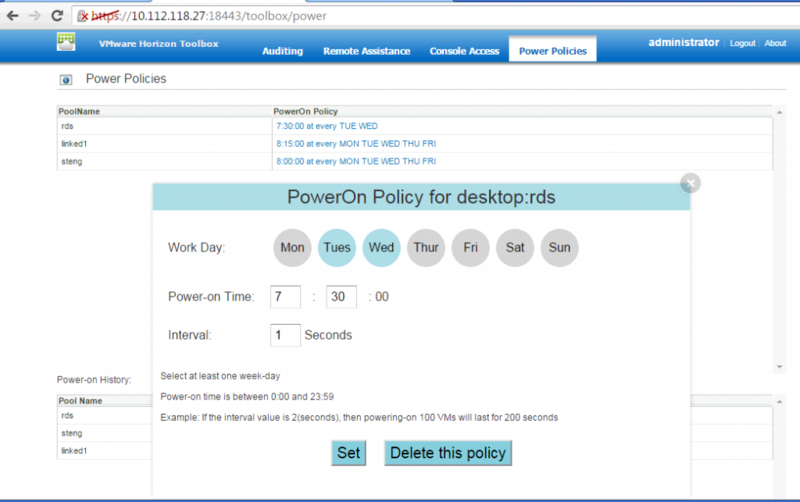Select linked1 in the PoolName table
This screenshot has width=800, height=502.
click(x=74, y=144)
